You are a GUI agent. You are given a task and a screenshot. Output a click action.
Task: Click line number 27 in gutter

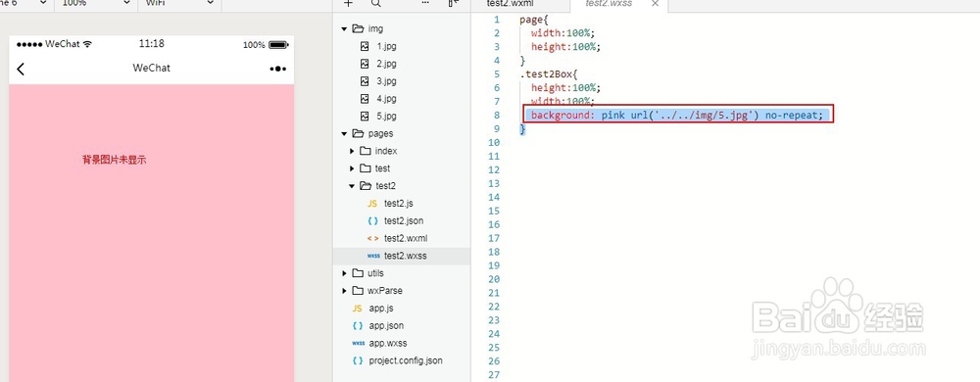point(494,376)
